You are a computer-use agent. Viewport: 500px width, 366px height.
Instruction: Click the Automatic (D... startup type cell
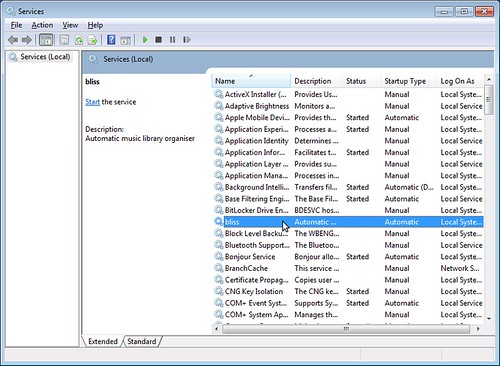point(409,187)
